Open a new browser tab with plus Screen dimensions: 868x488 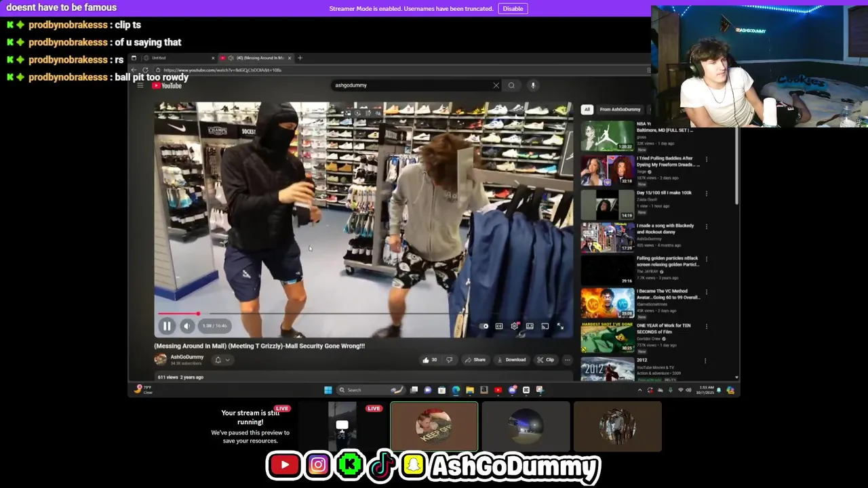pyautogui.click(x=300, y=58)
